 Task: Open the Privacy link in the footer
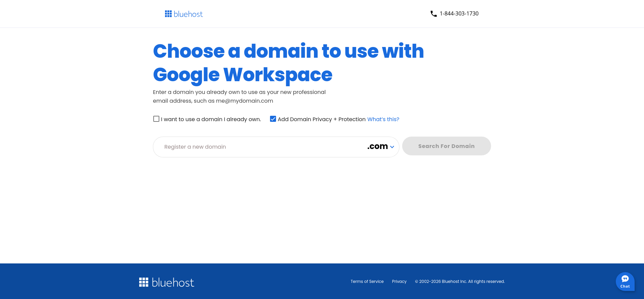399,282
